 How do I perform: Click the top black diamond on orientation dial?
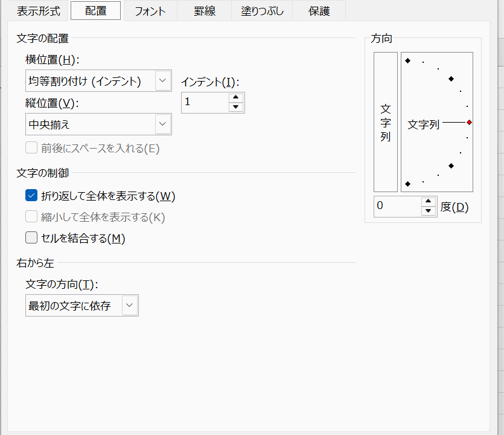tap(408, 60)
